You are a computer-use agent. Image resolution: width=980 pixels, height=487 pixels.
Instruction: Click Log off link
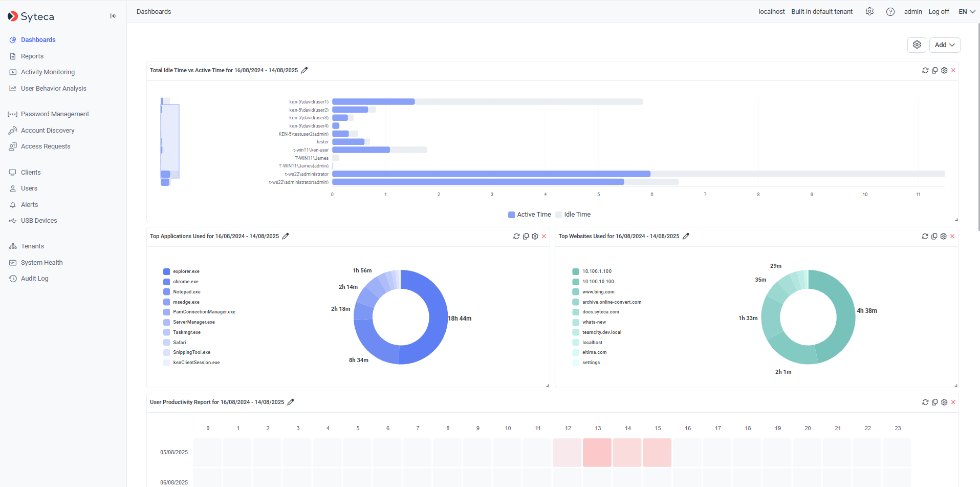coord(939,12)
